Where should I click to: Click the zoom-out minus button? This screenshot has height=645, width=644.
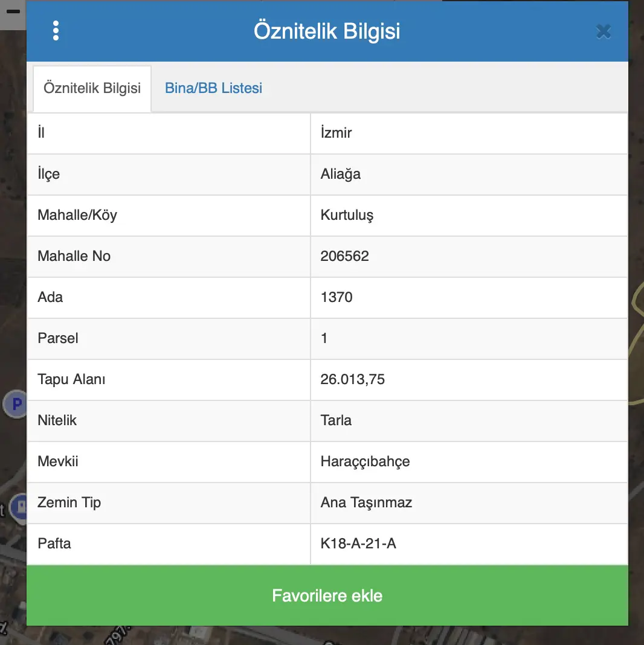13,11
